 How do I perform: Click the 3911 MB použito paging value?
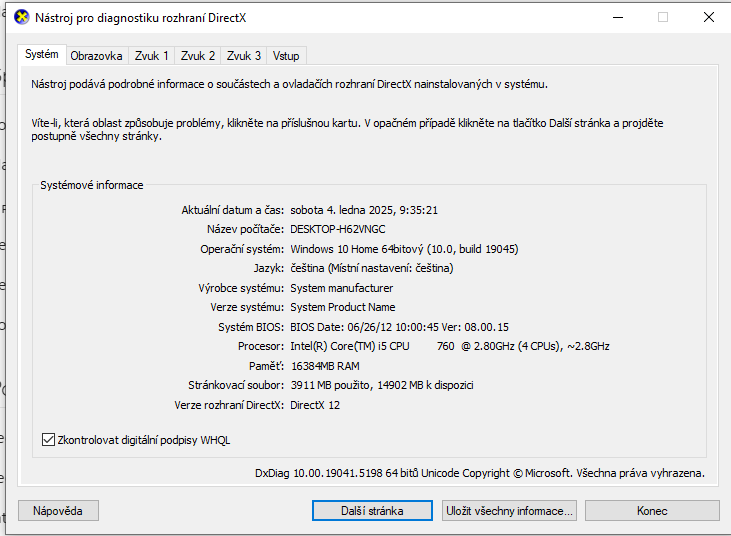[382, 385]
